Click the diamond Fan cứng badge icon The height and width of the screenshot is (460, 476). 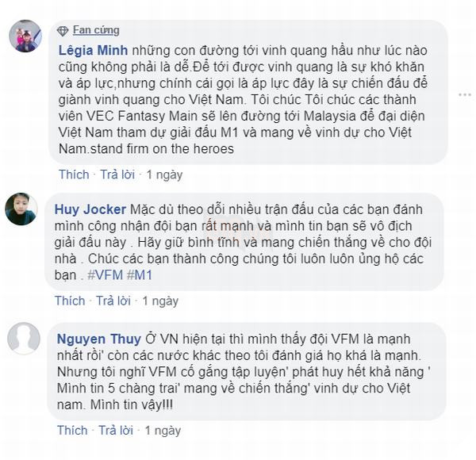click(63, 31)
